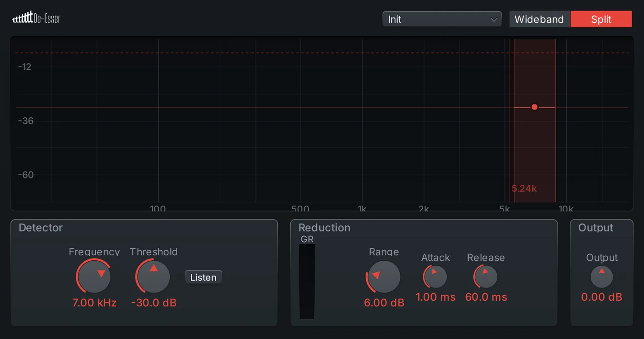Click the GR gain reduction meter
Viewport: 644px width, 339px height.
coord(307,282)
